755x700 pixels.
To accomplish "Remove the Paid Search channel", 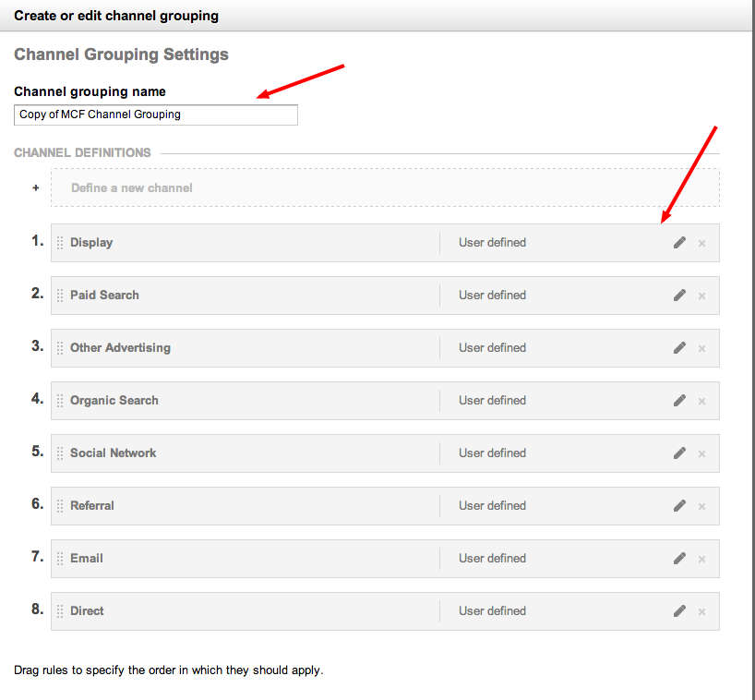I will pyautogui.click(x=701, y=296).
